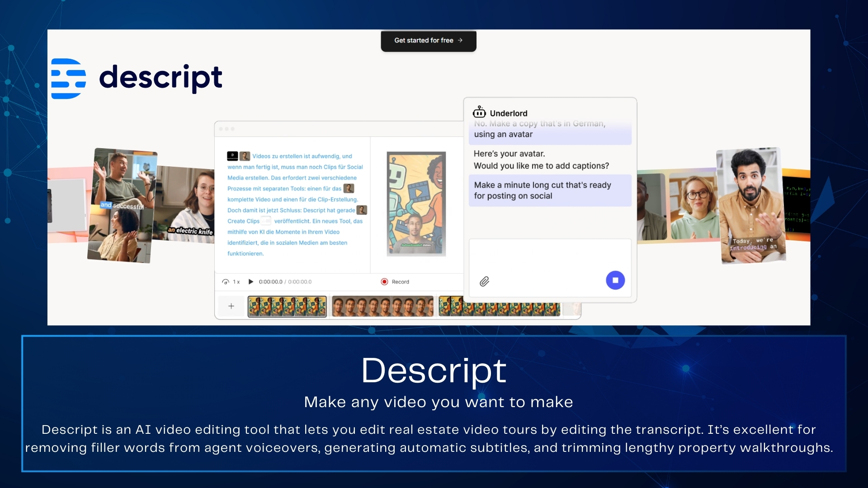This screenshot has width=868, height=488.
Task: Click the speaker avatar at transcript start
Action: (x=245, y=156)
